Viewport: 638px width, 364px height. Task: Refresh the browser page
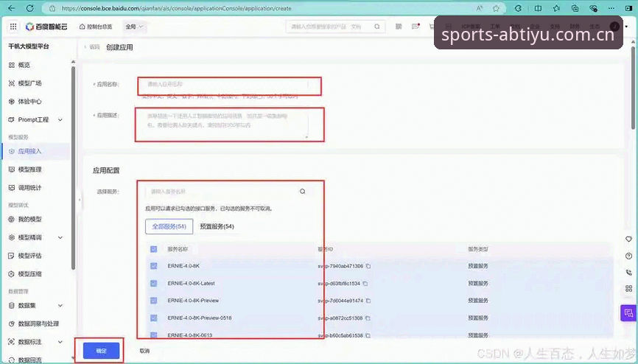tap(29, 8)
